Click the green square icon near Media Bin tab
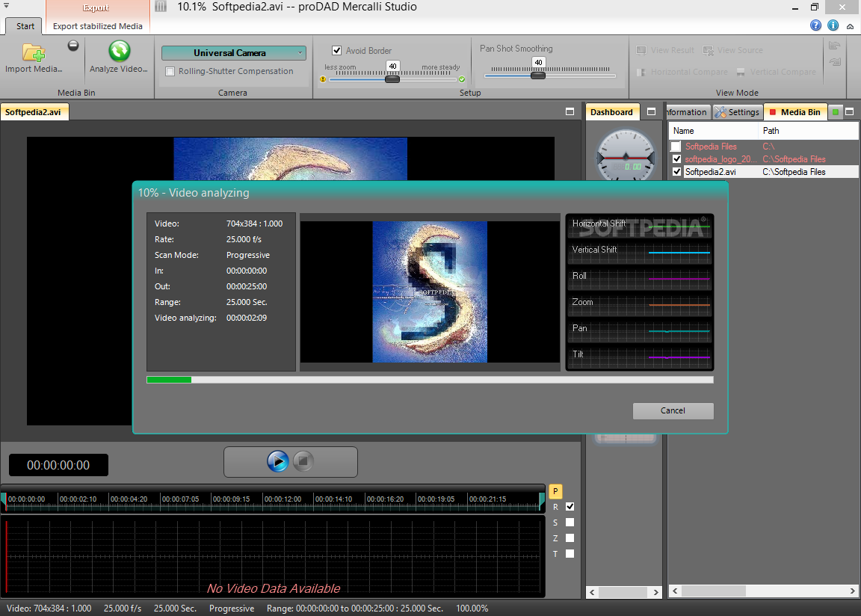This screenshot has height=616, width=861. pyautogui.click(x=835, y=112)
